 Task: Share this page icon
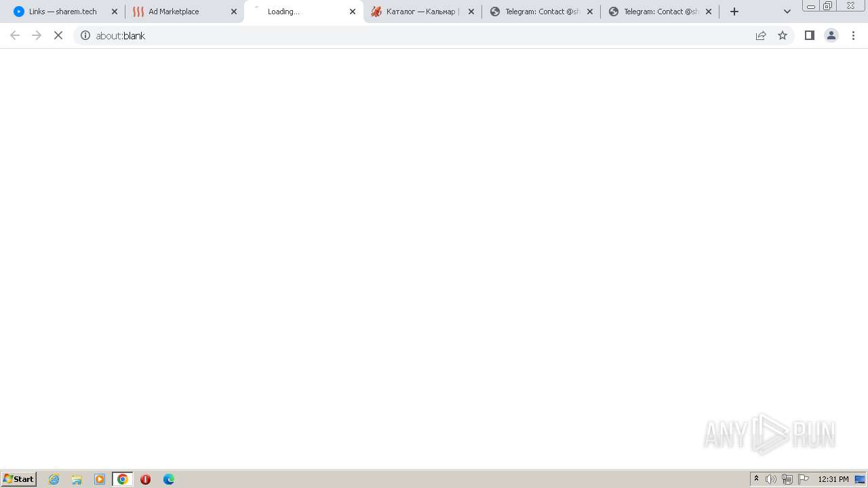pyautogui.click(x=761, y=35)
